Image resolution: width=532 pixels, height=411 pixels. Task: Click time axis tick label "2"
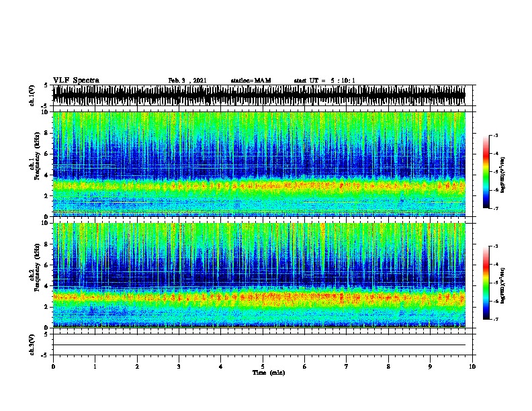pyautogui.click(x=137, y=367)
